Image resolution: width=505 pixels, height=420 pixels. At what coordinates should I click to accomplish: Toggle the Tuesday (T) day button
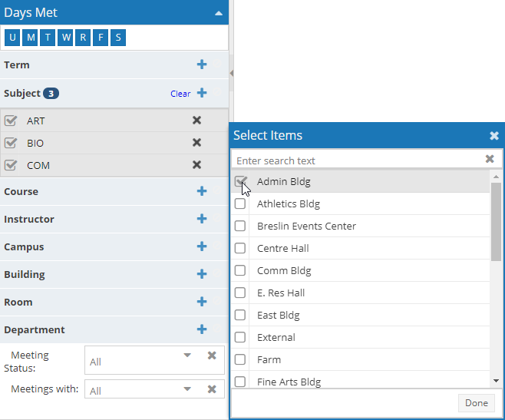(48, 38)
